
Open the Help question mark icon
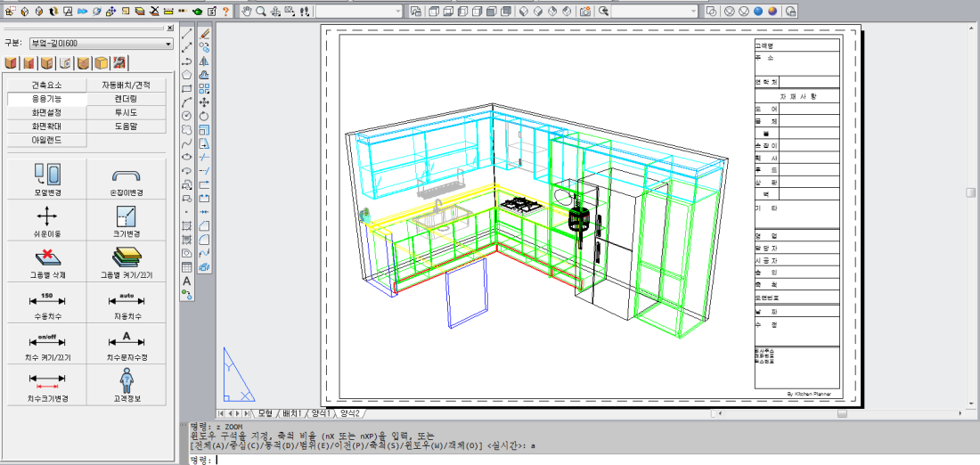pyautogui.click(x=225, y=11)
